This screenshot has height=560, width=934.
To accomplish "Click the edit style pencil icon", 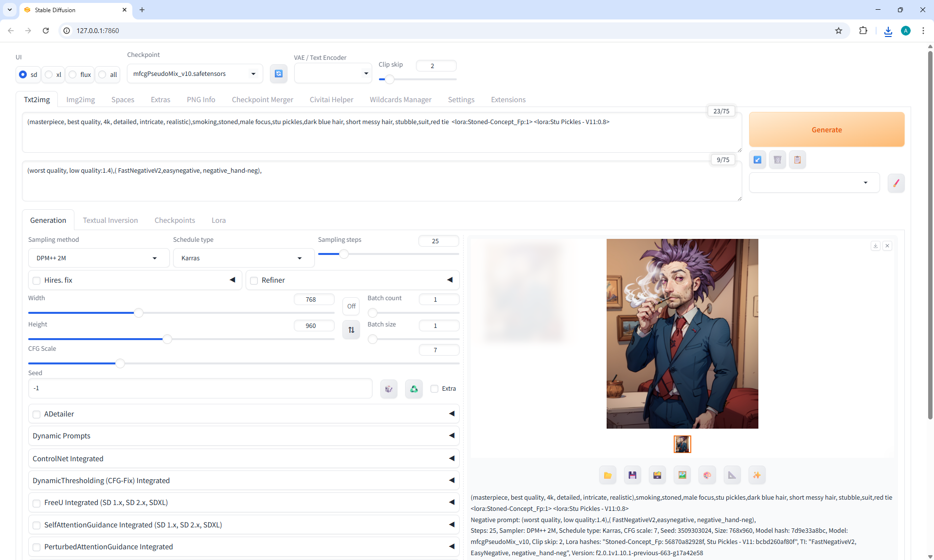I will (896, 183).
